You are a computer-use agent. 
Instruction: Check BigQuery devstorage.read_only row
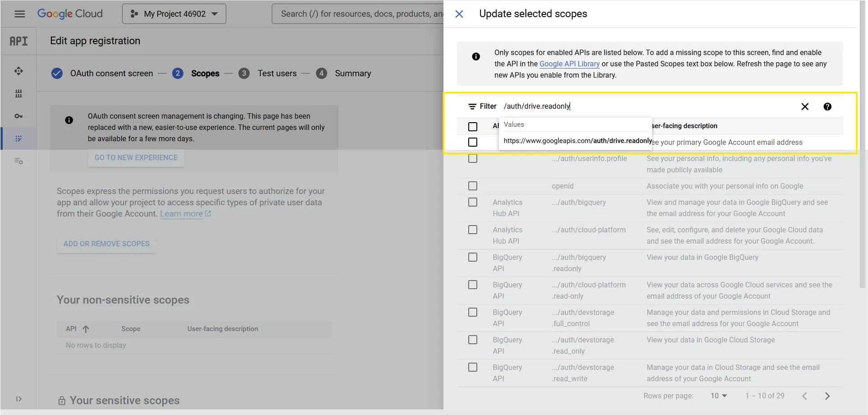473,340
